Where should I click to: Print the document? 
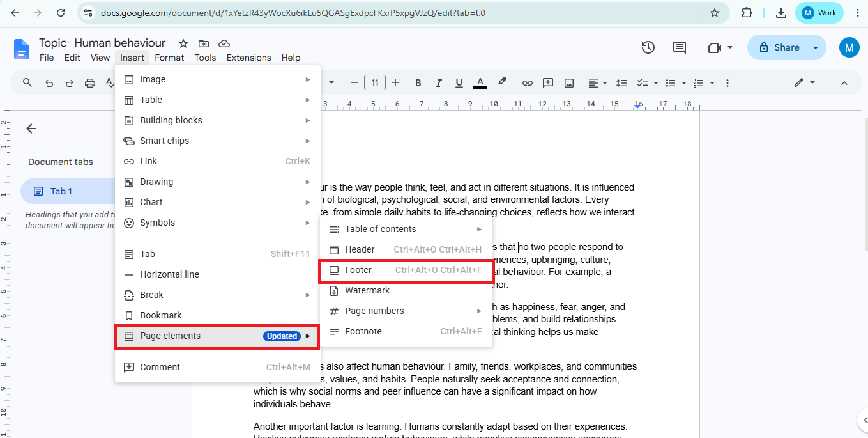click(90, 82)
